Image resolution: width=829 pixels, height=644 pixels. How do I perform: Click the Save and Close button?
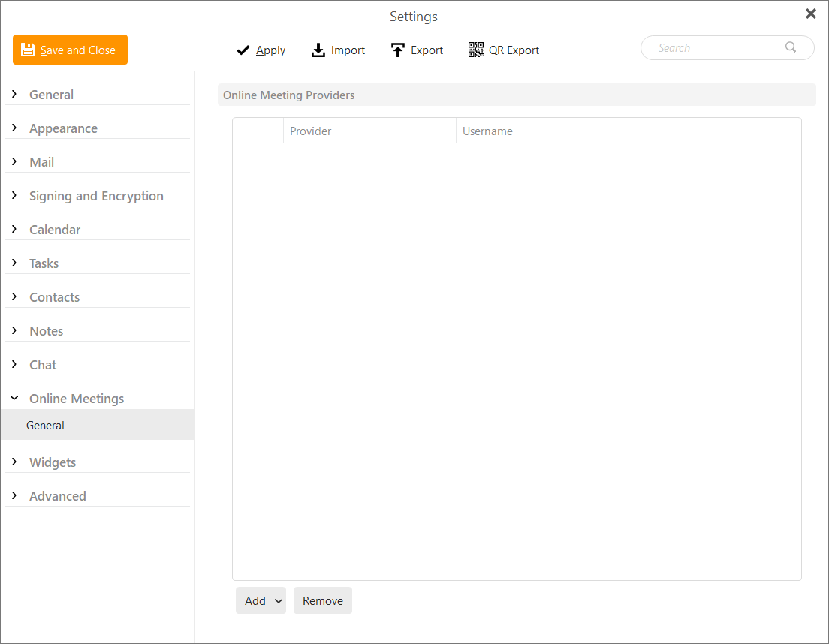[70, 49]
